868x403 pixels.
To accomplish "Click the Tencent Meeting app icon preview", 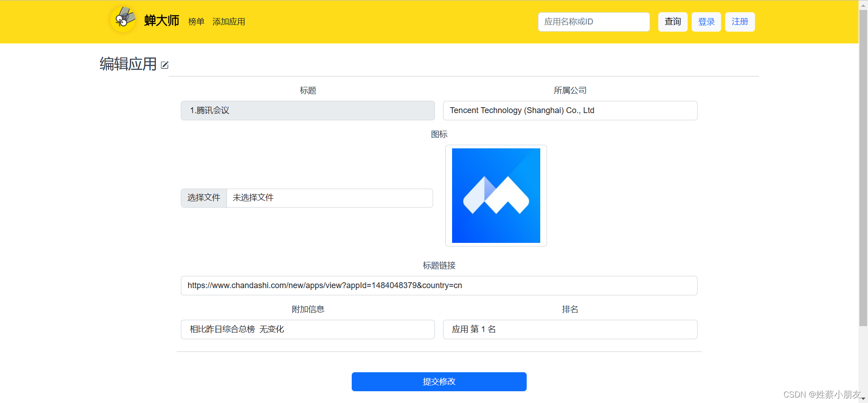I will [496, 195].
